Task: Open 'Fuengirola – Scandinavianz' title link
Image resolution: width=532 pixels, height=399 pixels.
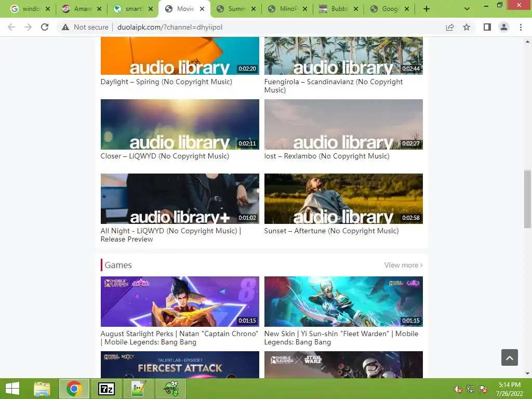Action: pos(334,86)
